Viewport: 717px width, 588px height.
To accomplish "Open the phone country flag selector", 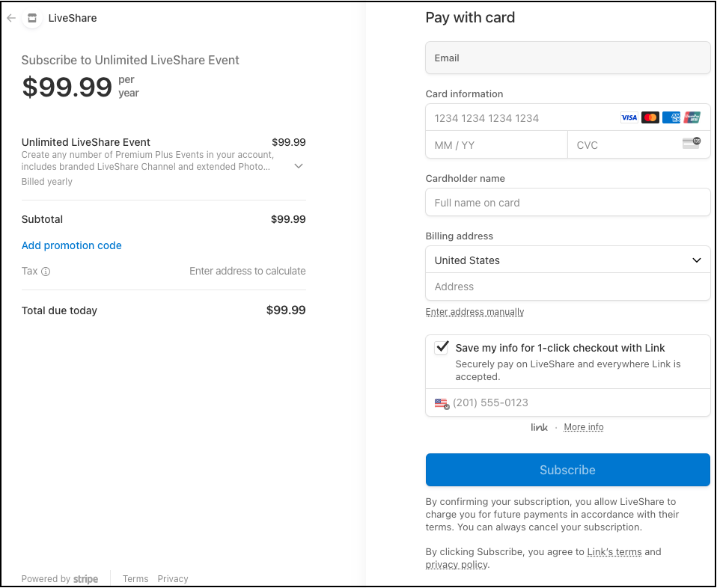I will click(x=442, y=403).
